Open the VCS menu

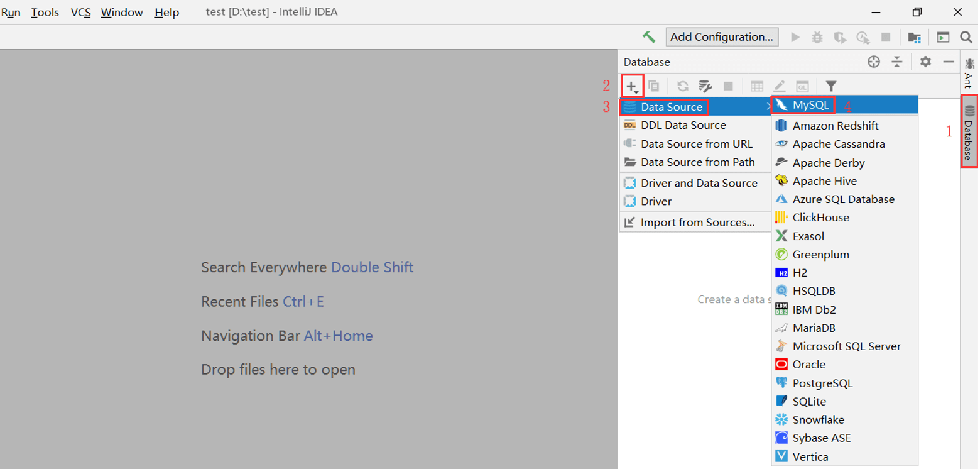[81, 12]
